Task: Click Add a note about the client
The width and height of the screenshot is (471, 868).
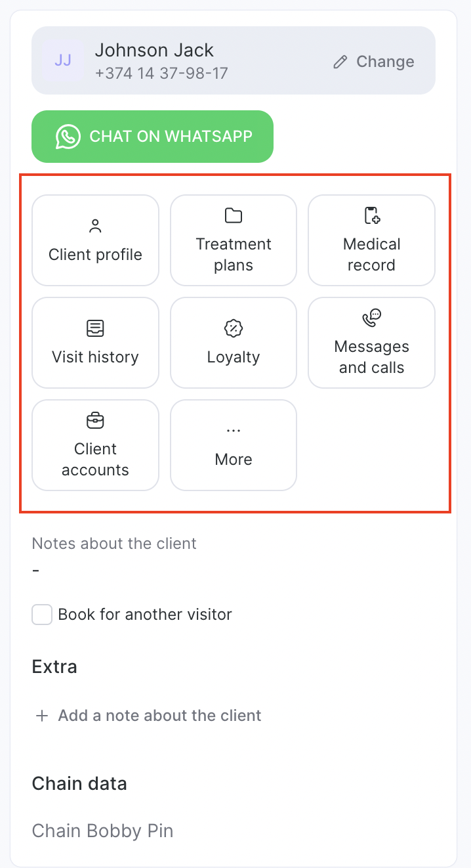Action: (x=159, y=716)
